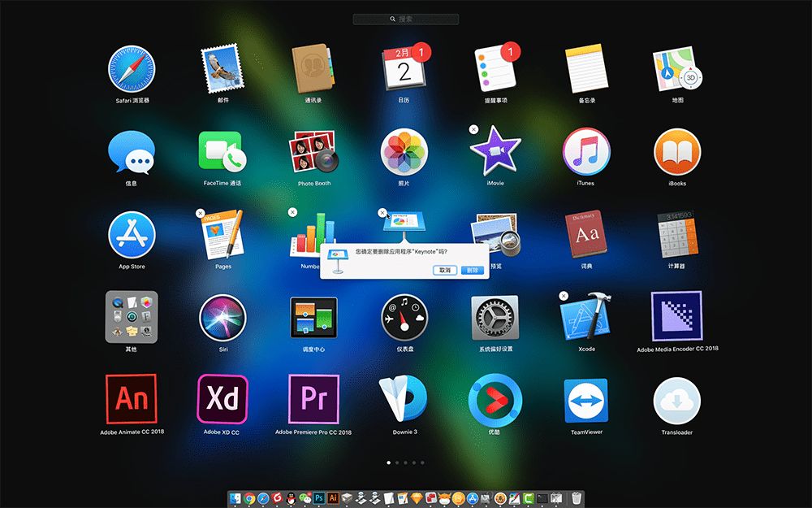Open the 计算器 Calculator app
This screenshot has height=508, width=812.
click(677, 234)
